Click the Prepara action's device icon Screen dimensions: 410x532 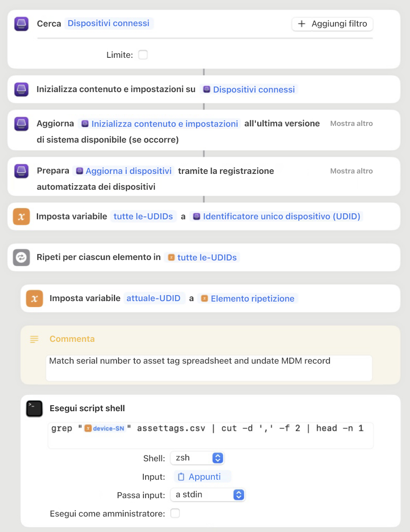tap(21, 170)
